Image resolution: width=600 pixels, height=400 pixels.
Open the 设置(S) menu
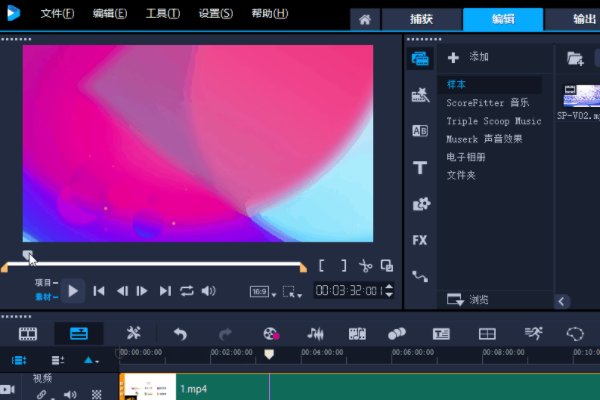click(215, 14)
